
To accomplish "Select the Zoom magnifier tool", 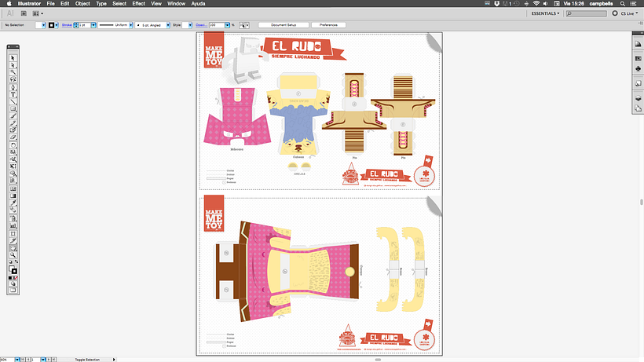I will tap(13, 255).
